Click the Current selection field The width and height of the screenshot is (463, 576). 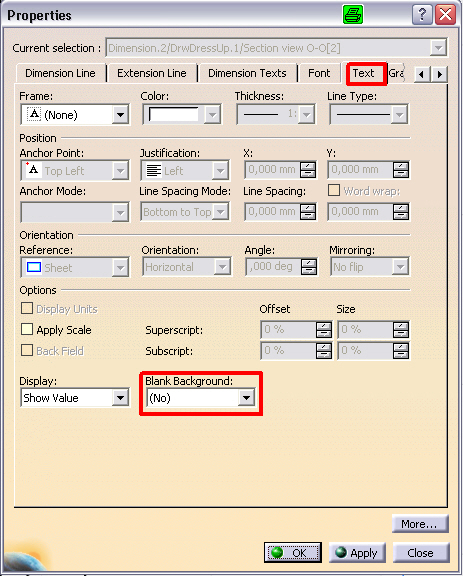pos(276,48)
